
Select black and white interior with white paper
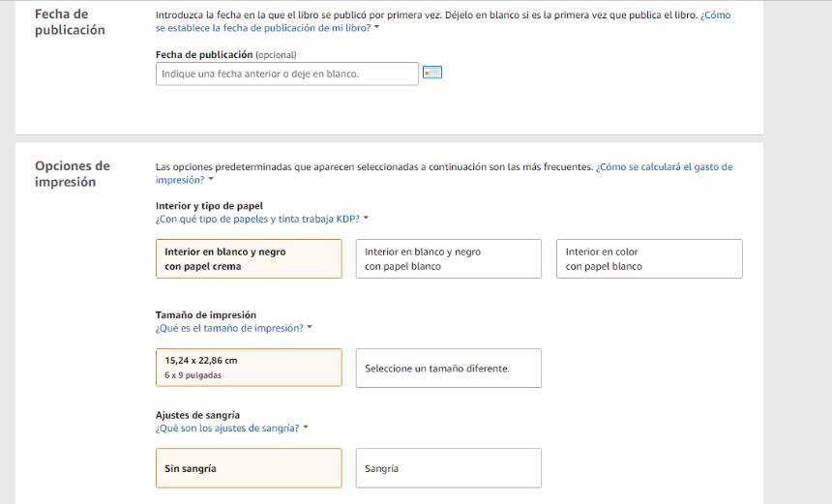point(448,259)
